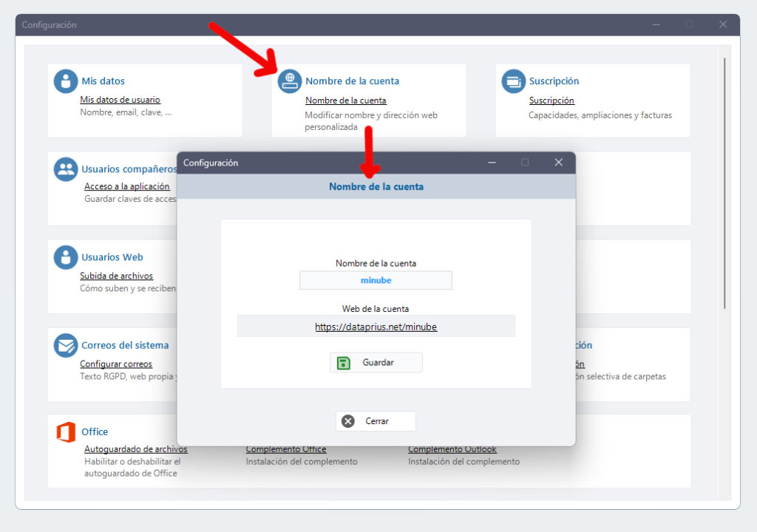Open Complemento Office link
Viewport: 757px width, 532px height.
[x=286, y=449]
